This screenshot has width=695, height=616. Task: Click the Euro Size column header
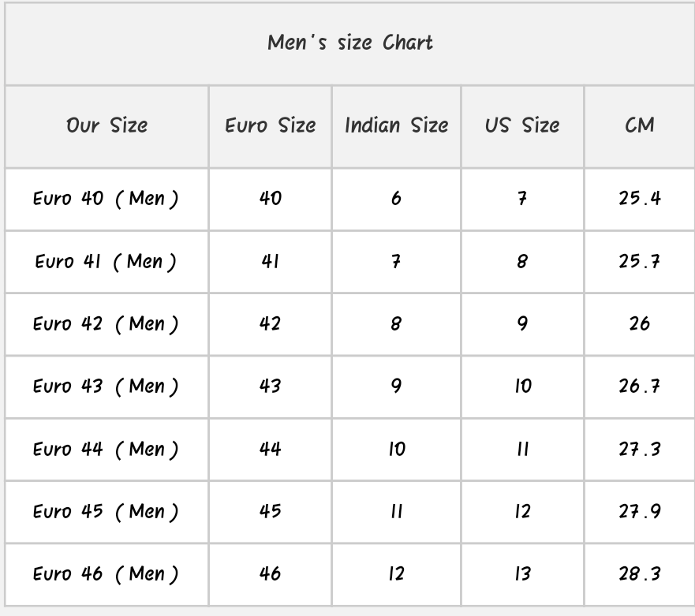(x=270, y=125)
